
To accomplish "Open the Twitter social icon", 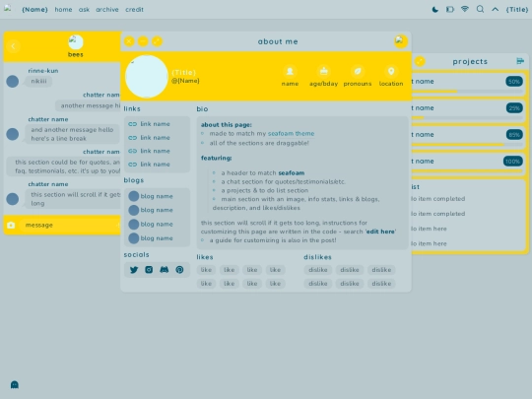I will 134,270.
